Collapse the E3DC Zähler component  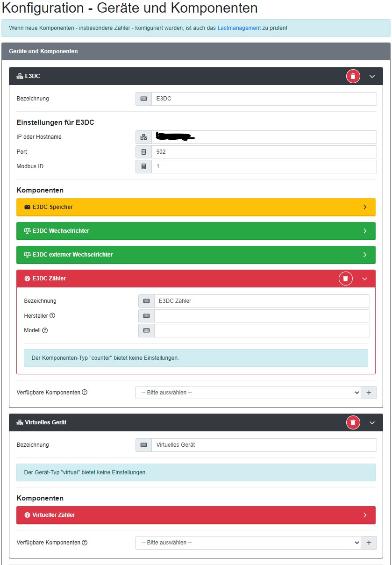(365, 279)
